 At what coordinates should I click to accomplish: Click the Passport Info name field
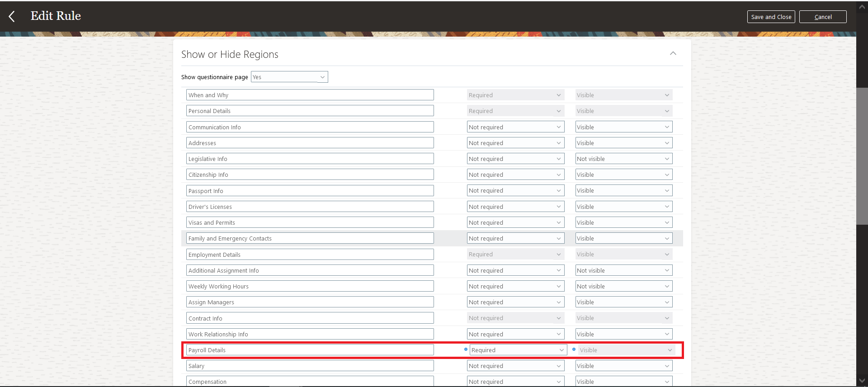310,191
